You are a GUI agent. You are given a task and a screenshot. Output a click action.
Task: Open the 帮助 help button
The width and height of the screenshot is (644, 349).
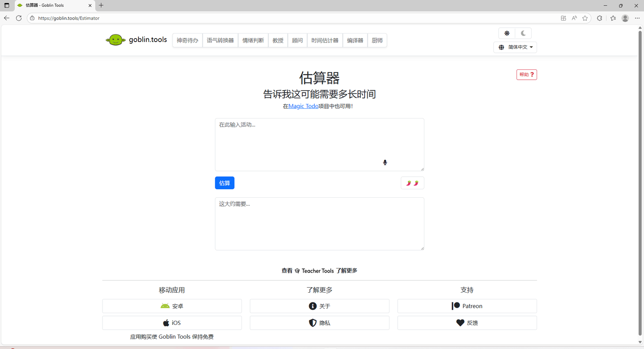click(x=526, y=75)
